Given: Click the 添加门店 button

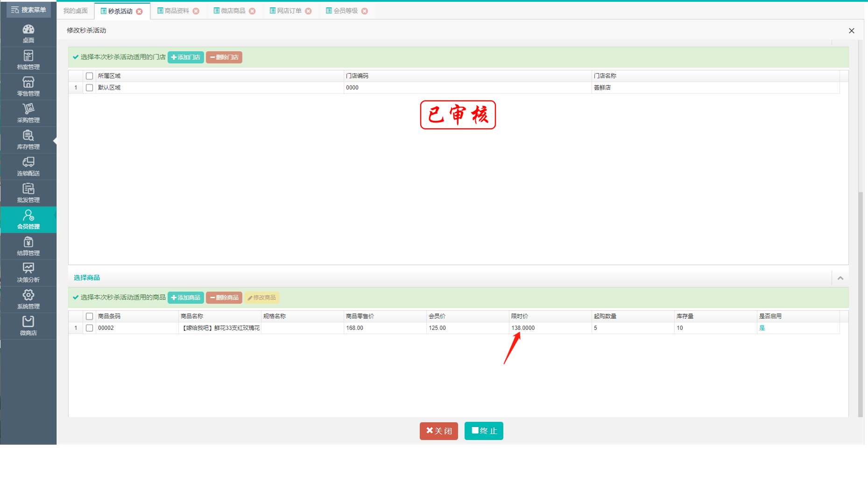Looking at the screenshot, I should [x=185, y=57].
